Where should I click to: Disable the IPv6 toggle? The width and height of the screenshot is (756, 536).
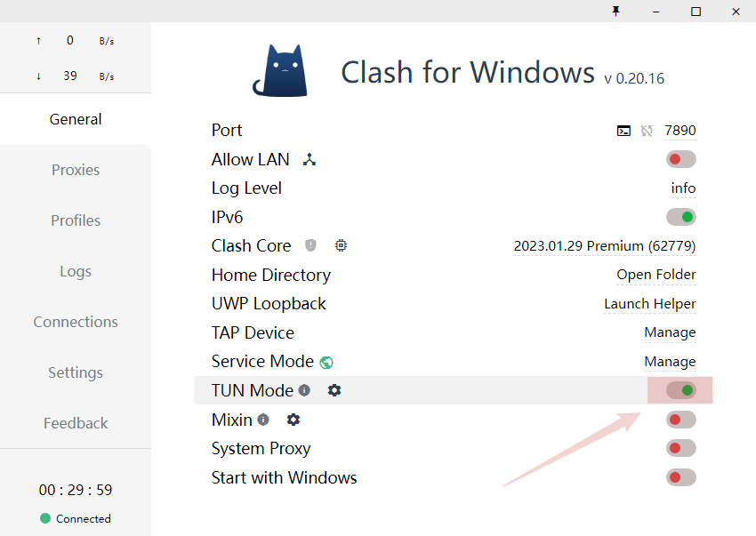(x=680, y=217)
